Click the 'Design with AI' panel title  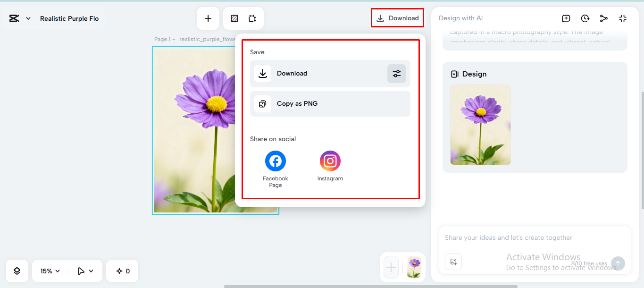pyautogui.click(x=460, y=18)
